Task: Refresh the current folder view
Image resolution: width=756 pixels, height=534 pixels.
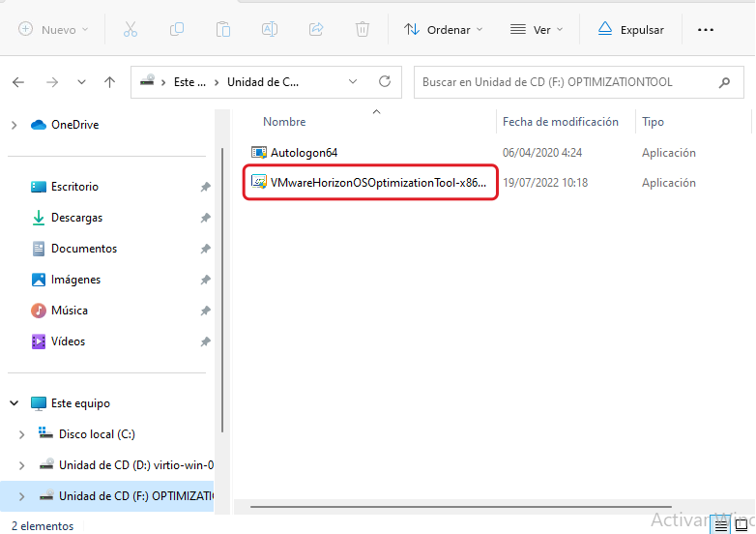Action: [385, 82]
